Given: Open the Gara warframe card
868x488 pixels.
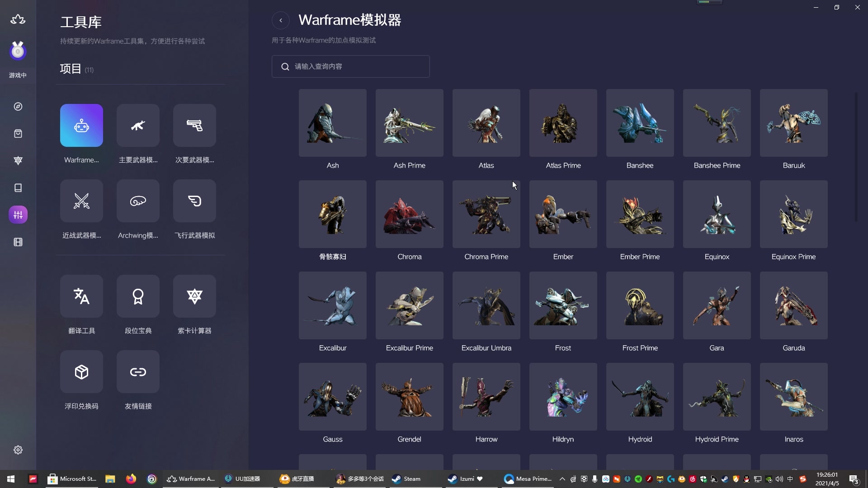Looking at the screenshot, I should coord(717,305).
